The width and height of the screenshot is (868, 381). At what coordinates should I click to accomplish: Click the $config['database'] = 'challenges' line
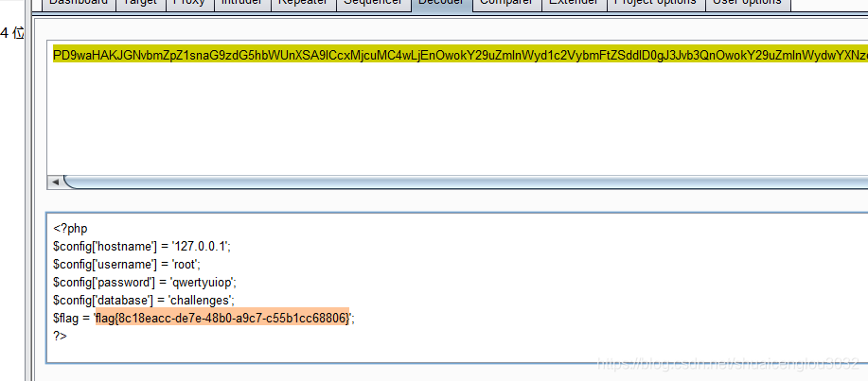(x=144, y=301)
